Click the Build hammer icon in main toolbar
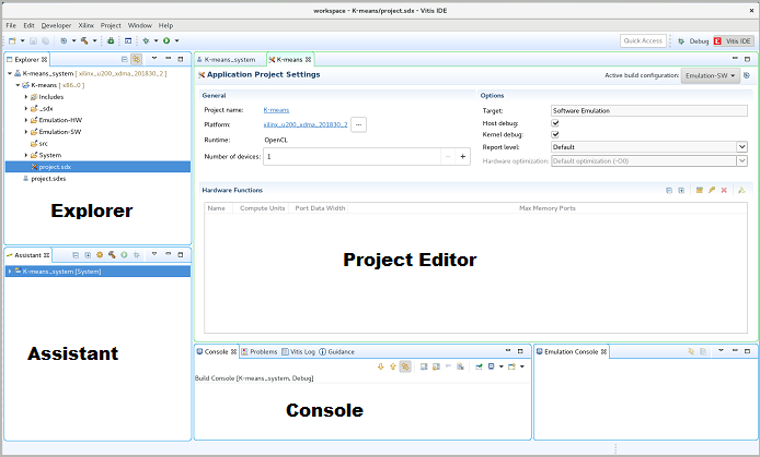This screenshot has height=457, width=760. tap(85, 41)
